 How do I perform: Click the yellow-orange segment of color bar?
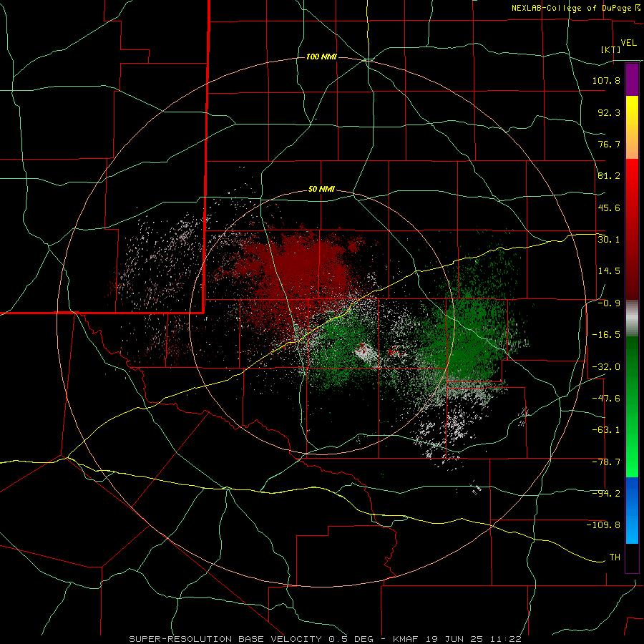tap(632, 127)
